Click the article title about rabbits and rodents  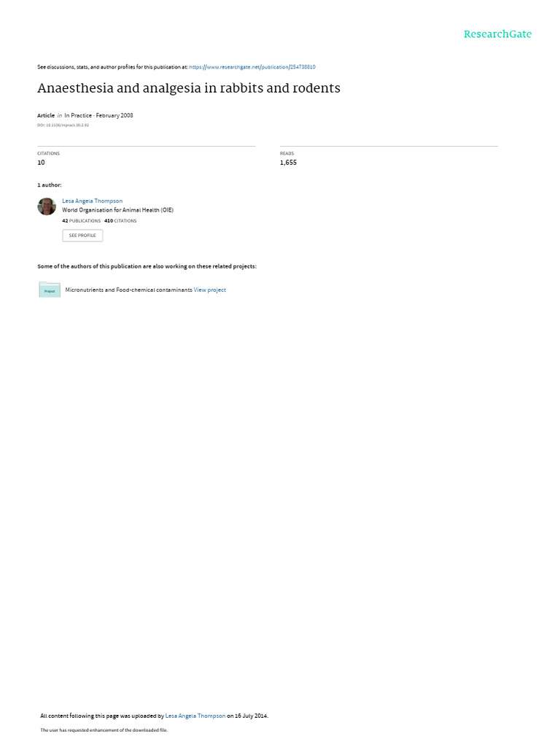click(x=189, y=88)
